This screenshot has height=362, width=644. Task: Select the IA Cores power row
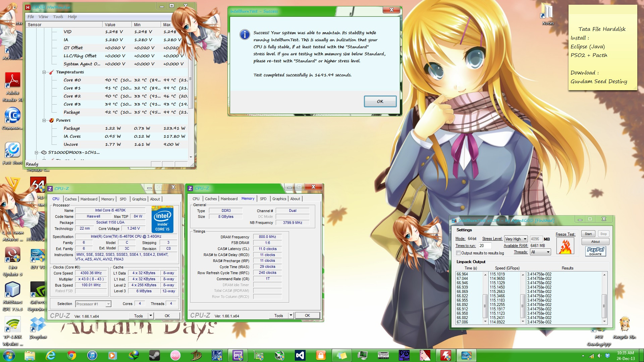click(x=125, y=136)
